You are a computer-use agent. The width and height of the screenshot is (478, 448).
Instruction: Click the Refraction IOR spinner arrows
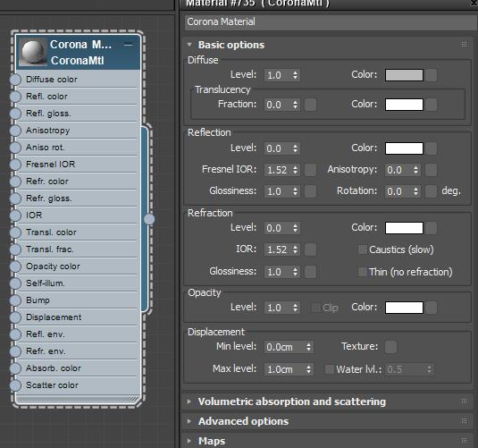coord(295,249)
